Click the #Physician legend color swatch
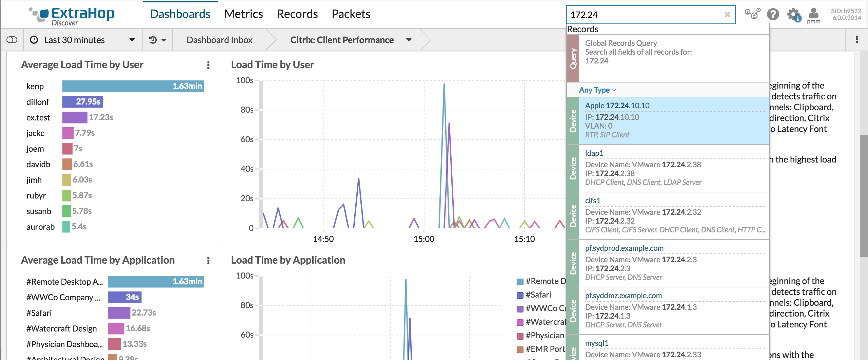This screenshot has width=868, height=360. 520,336
